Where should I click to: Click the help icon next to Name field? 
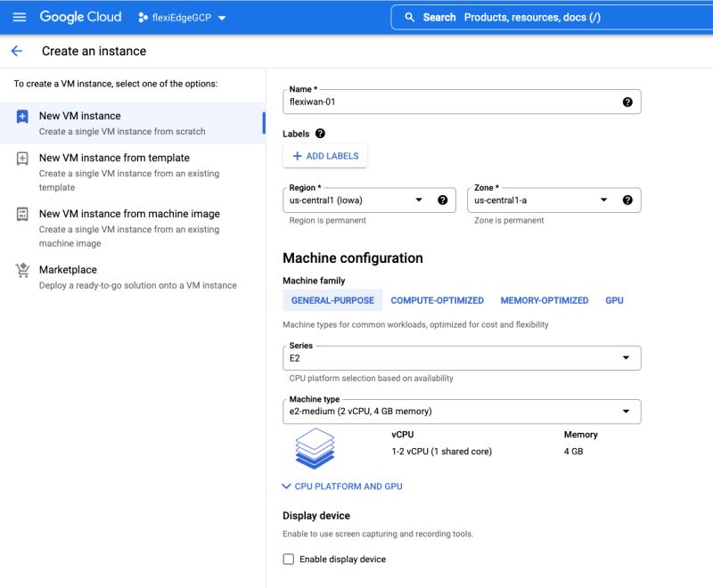(x=627, y=101)
